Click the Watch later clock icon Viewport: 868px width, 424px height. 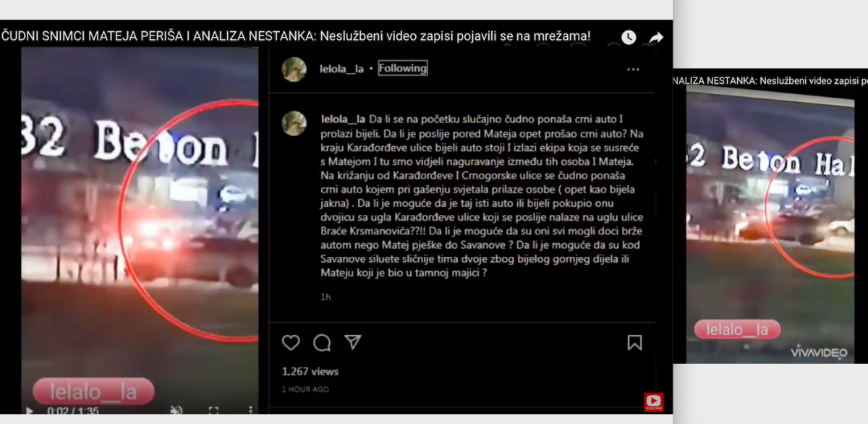629,37
